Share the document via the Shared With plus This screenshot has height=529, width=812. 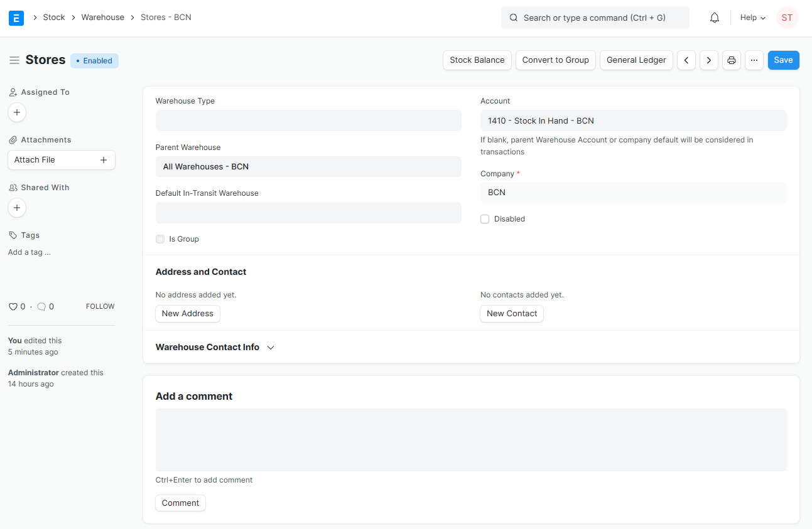coord(17,208)
